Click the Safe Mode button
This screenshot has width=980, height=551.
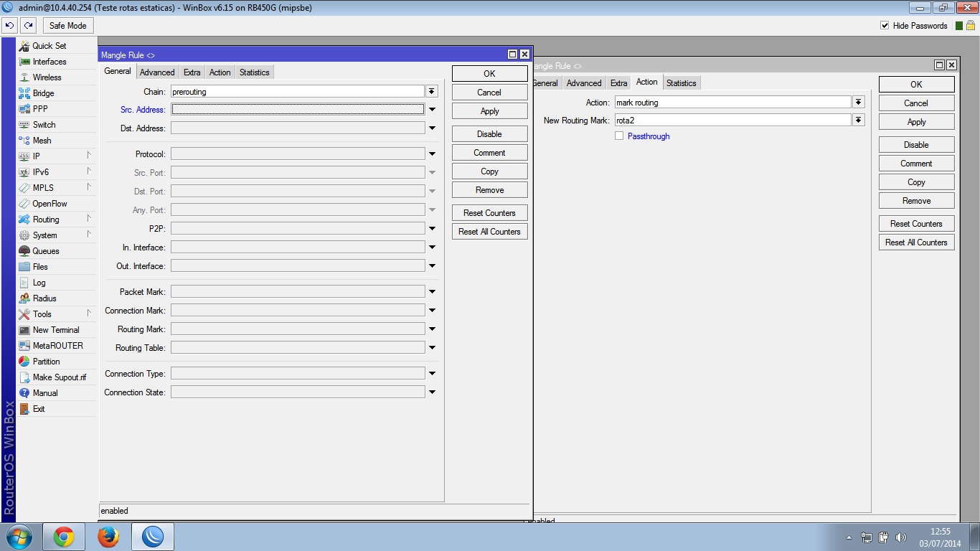tap(68, 26)
